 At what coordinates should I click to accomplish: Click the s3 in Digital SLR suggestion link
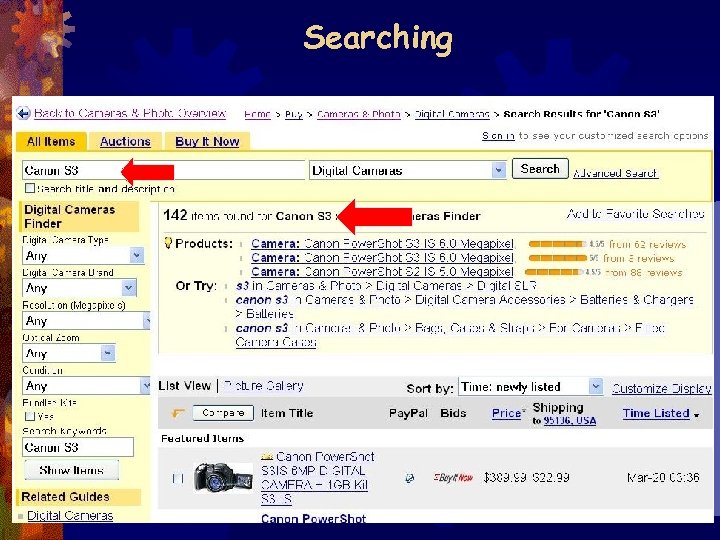(386, 286)
